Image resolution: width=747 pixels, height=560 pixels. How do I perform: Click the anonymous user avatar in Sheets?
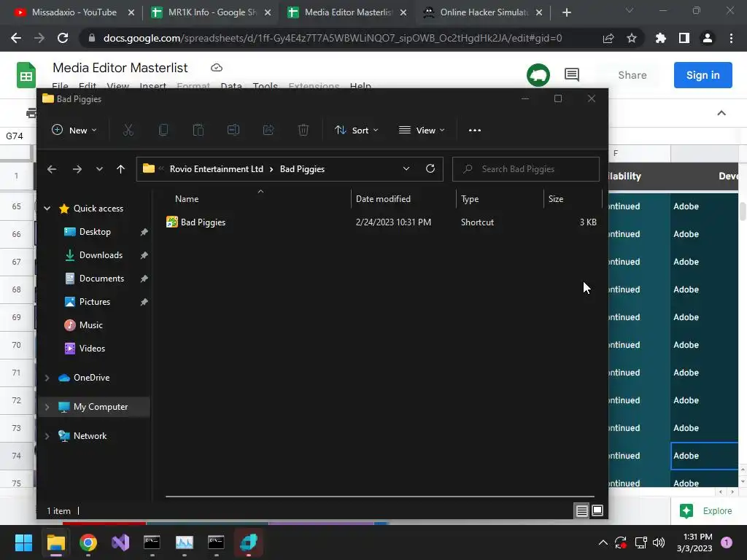tap(538, 75)
